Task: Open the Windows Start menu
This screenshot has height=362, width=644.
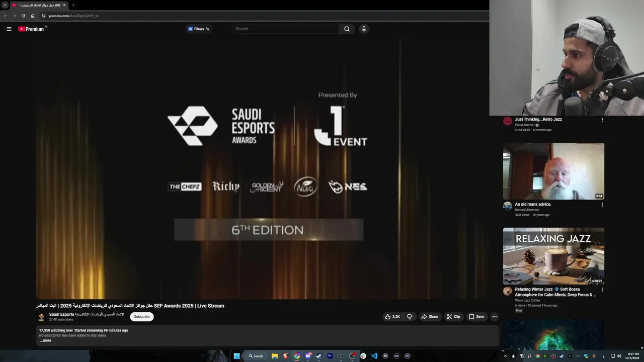Action: tap(236, 356)
